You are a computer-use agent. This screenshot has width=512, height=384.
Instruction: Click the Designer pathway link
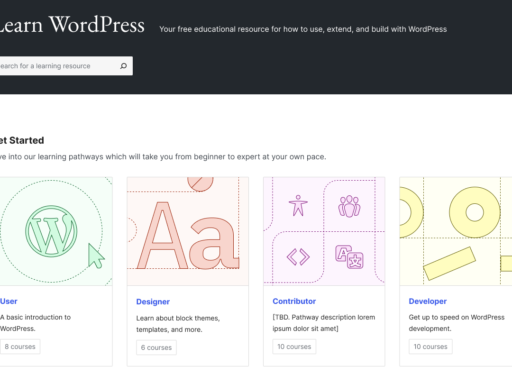pos(153,302)
